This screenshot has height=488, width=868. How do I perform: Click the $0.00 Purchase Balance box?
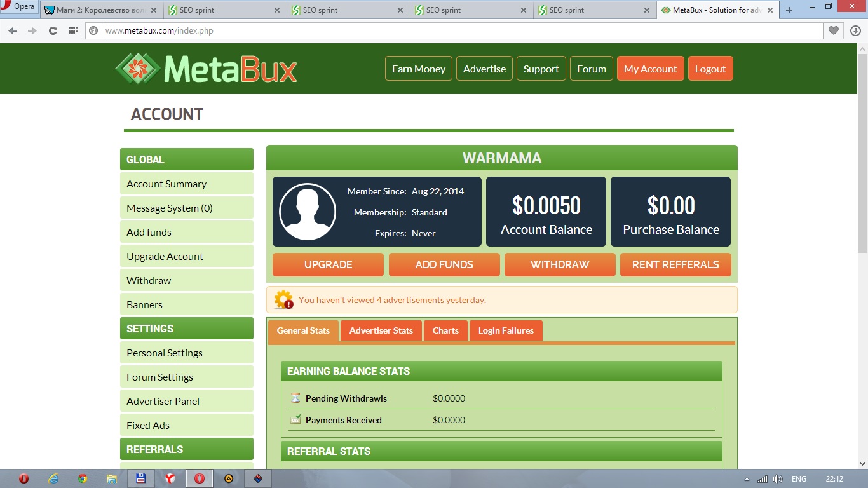tap(671, 212)
